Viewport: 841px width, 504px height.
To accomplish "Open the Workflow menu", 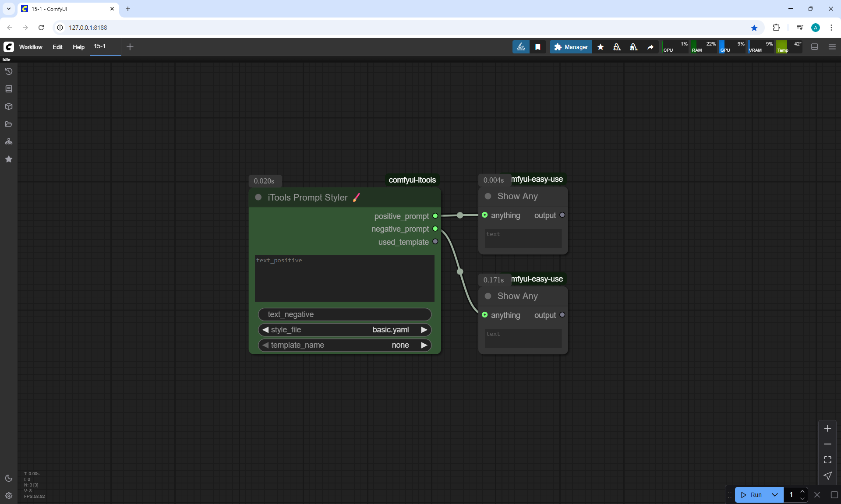I will pyautogui.click(x=31, y=47).
